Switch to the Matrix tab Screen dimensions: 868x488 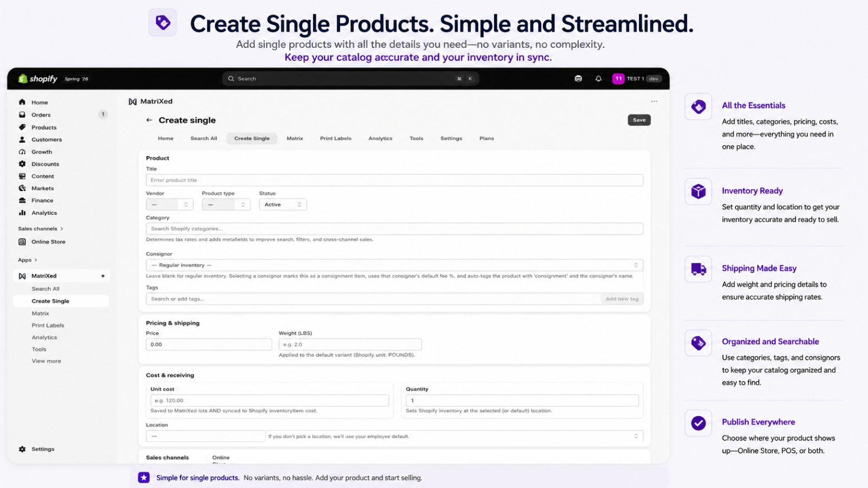(x=295, y=138)
